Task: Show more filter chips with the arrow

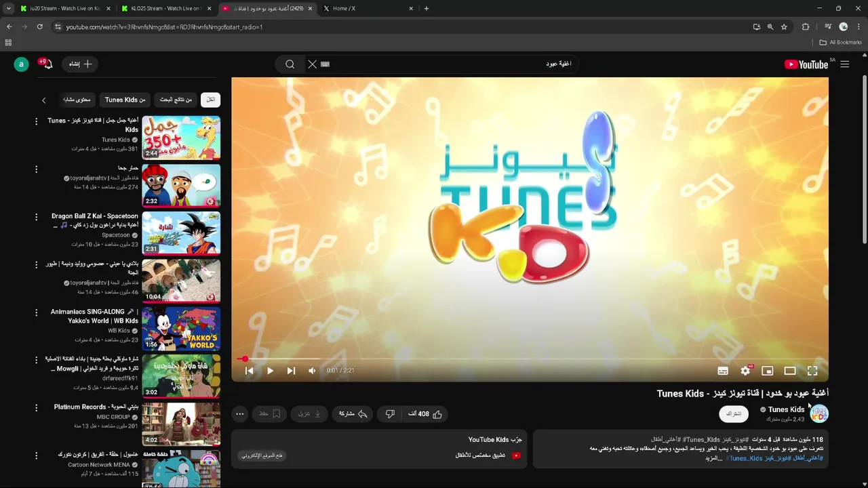Action: (x=44, y=100)
